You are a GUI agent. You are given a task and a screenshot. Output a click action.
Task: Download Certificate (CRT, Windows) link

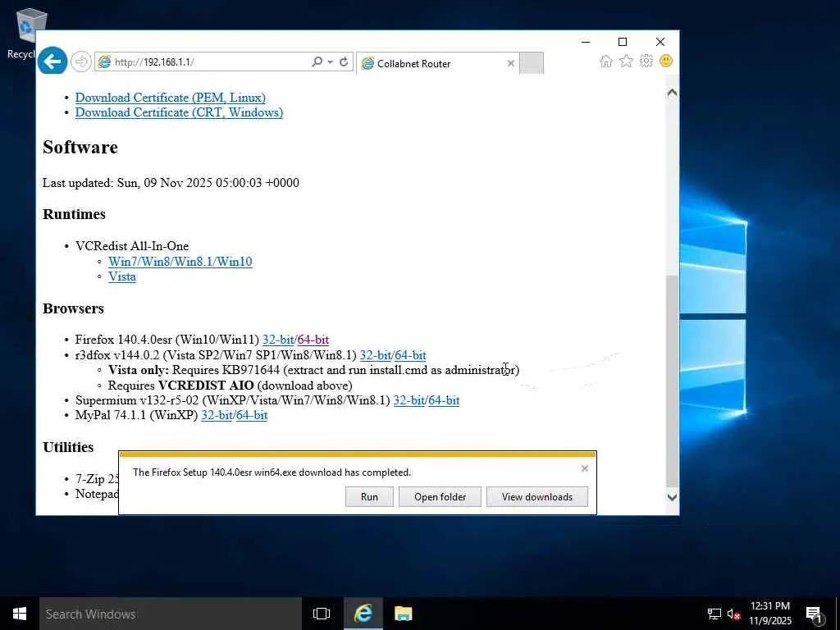pyautogui.click(x=179, y=112)
